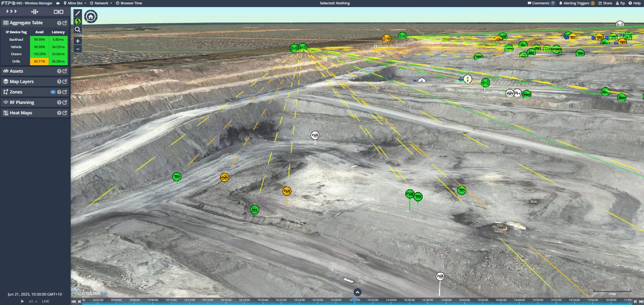Toggle the LIVE mode button
The height and width of the screenshot is (305, 644).
point(45,301)
